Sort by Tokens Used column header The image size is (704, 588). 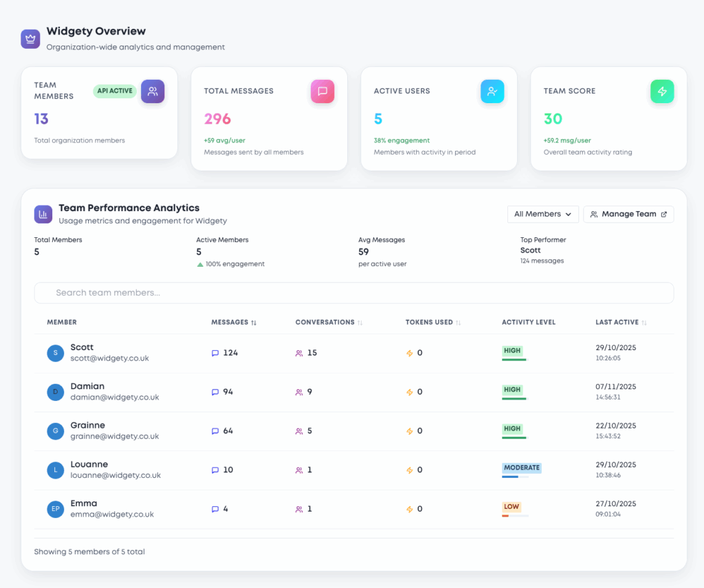coord(433,322)
